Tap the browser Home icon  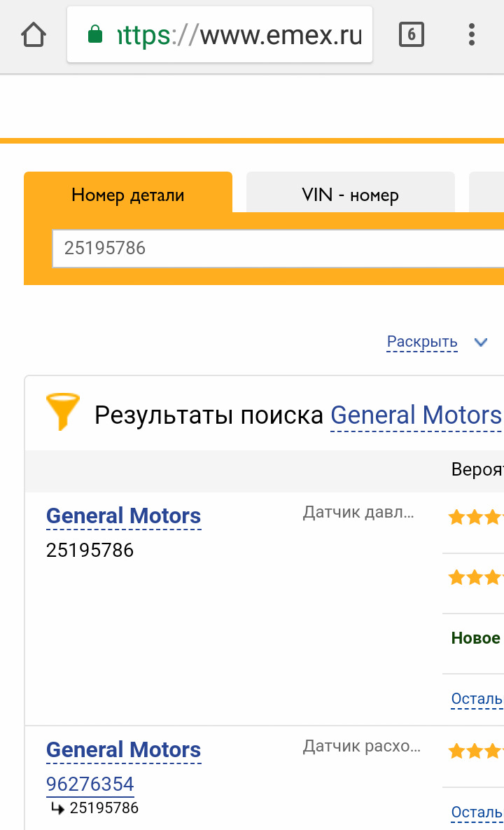point(34,34)
